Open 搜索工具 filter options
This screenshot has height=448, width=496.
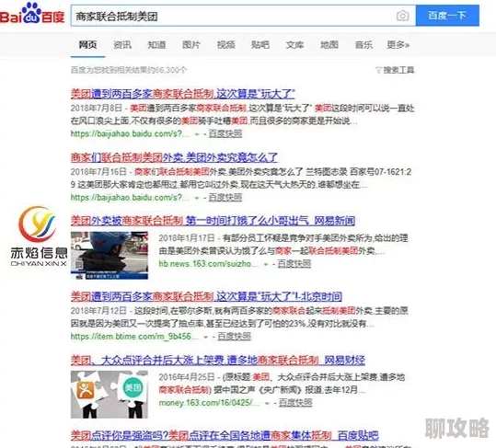395,70
